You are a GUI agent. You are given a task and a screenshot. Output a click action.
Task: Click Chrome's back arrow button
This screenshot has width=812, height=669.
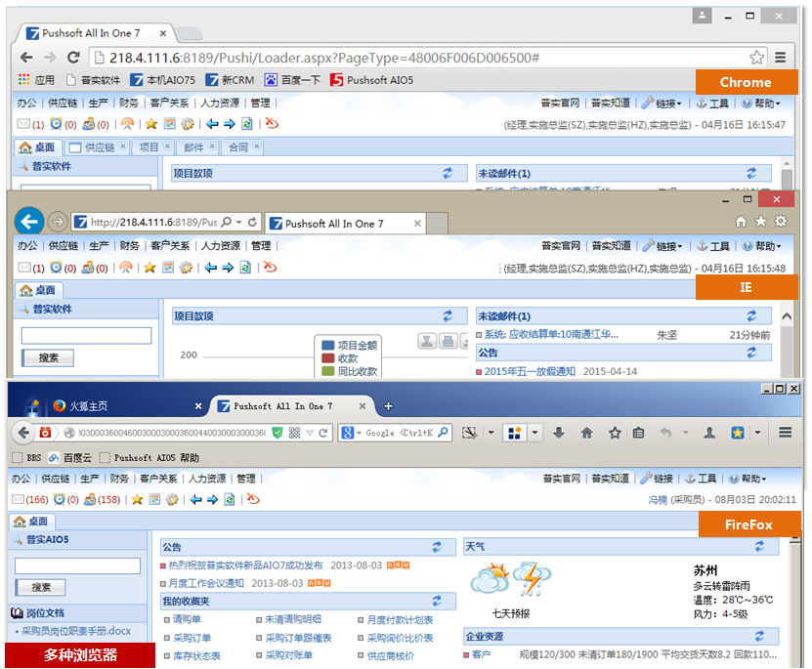click(x=25, y=58)
